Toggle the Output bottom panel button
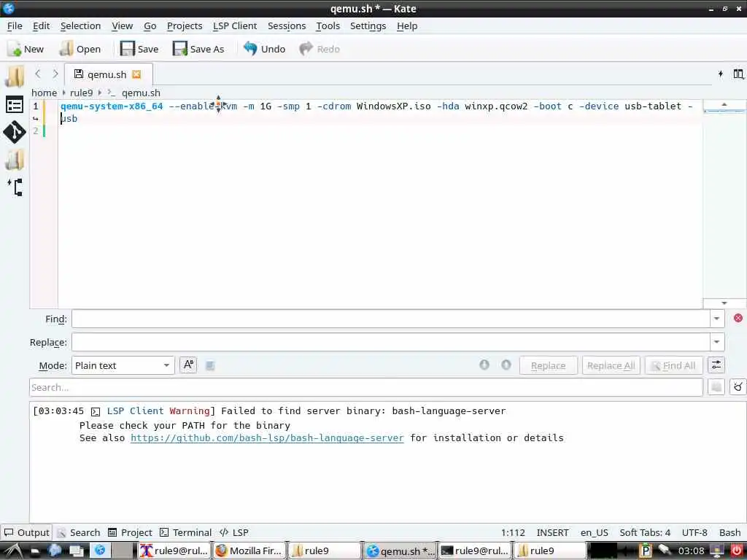The width and height of the screenshot is (747, 560). [26, 532]
